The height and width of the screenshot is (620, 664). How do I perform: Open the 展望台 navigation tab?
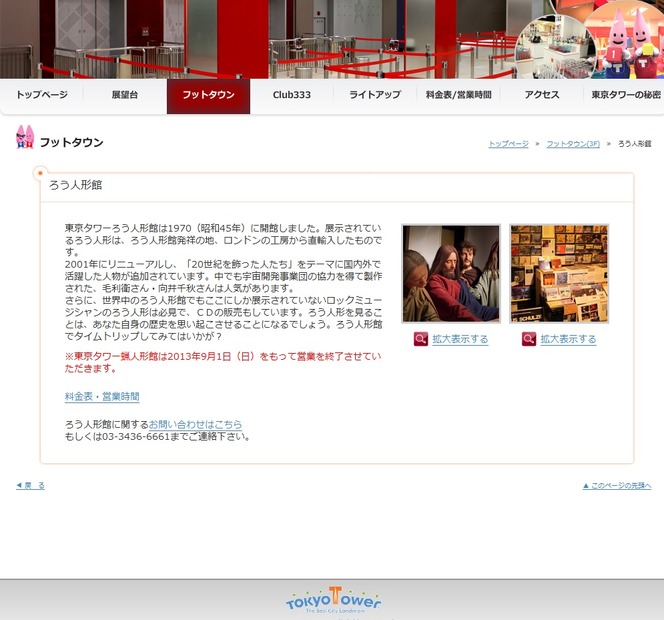[125, 95]
